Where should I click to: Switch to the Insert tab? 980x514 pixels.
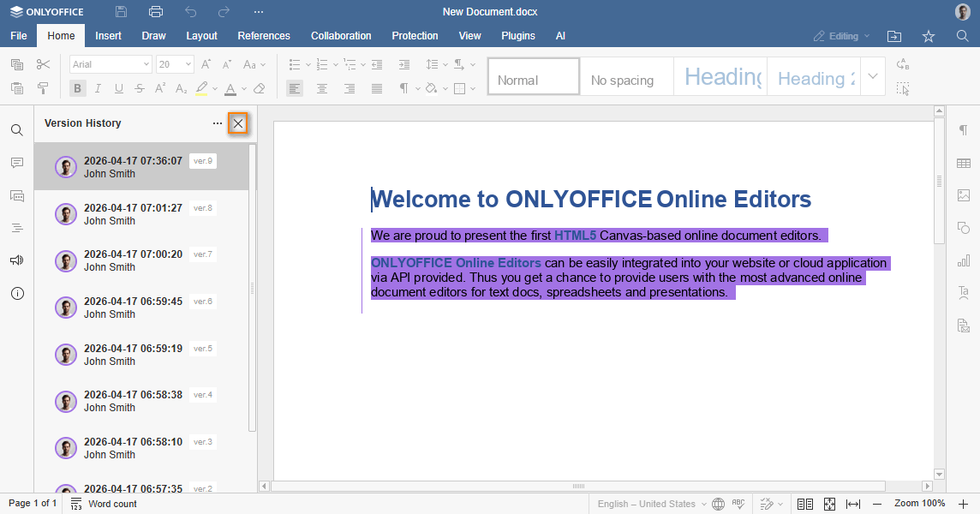[x=108, y=36]
